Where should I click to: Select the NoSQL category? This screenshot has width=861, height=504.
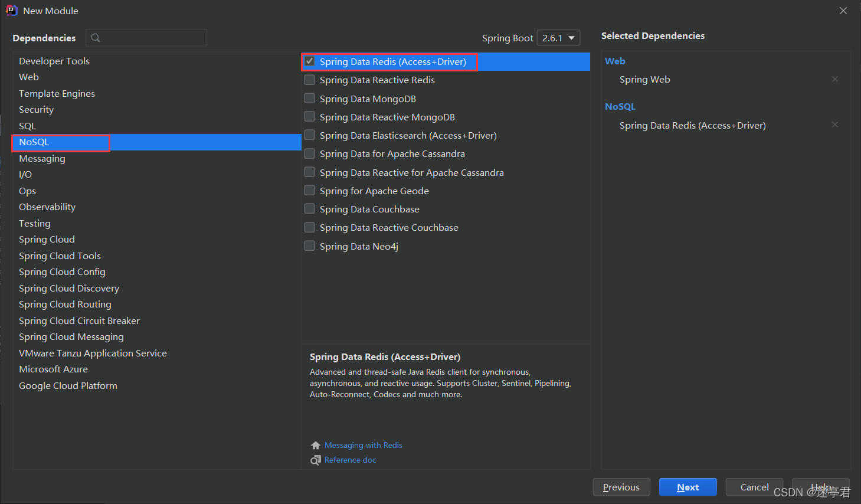coord(157,142)
